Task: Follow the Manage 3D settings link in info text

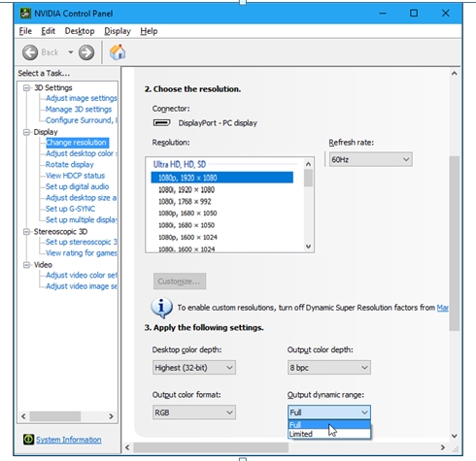Action: click(x=443, y=308)
